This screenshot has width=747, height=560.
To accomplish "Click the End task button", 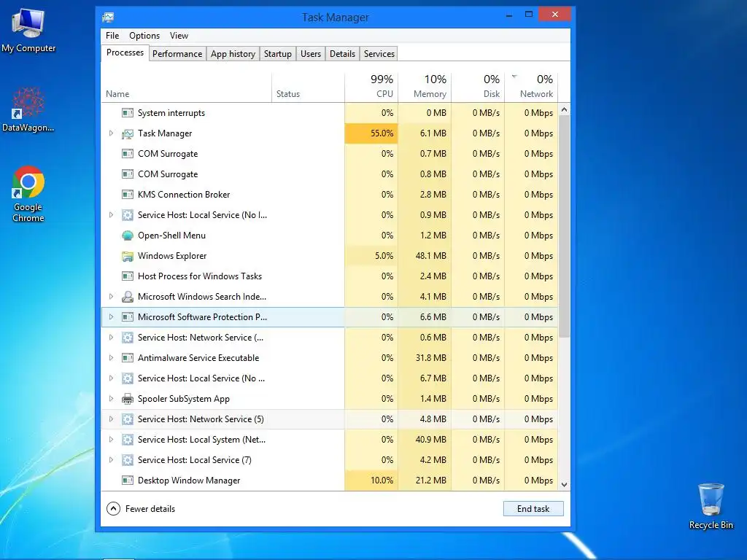I will [533, 508].
